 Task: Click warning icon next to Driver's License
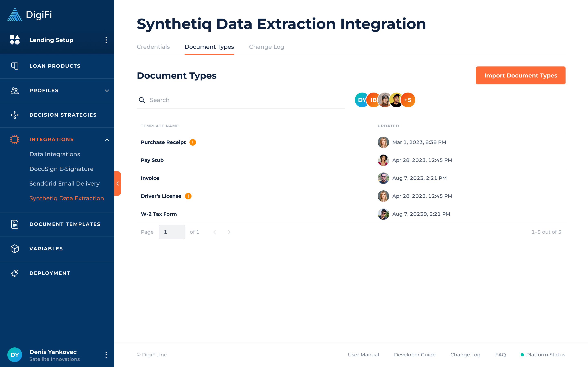tap(188, 196)
